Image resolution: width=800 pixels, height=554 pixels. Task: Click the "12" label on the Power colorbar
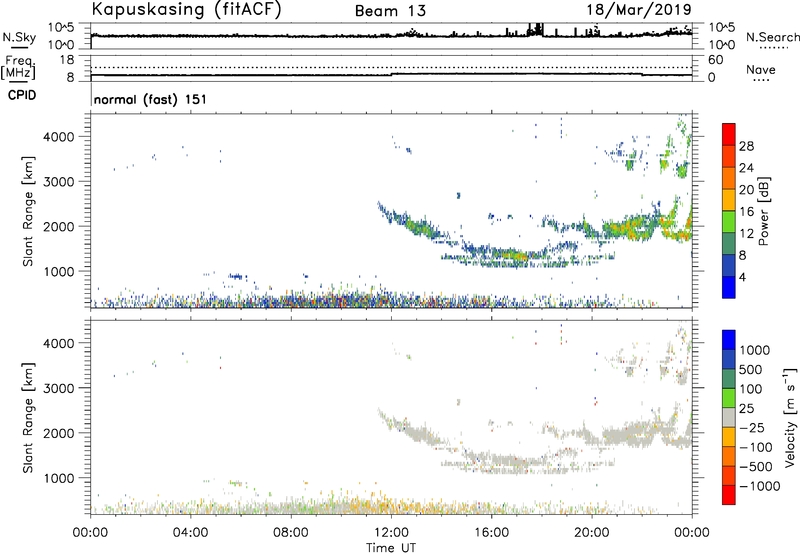click(746, 234)
